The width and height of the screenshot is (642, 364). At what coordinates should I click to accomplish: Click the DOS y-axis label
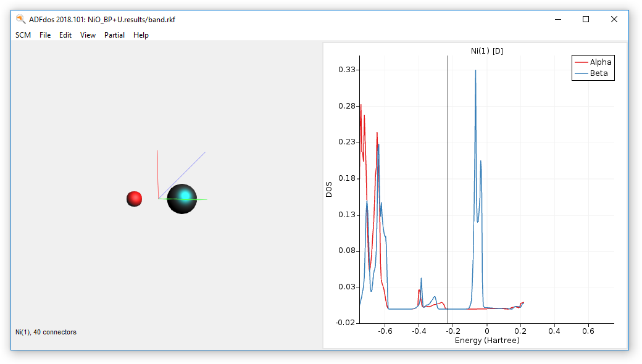pyautogui.click(x=330, y=189)
